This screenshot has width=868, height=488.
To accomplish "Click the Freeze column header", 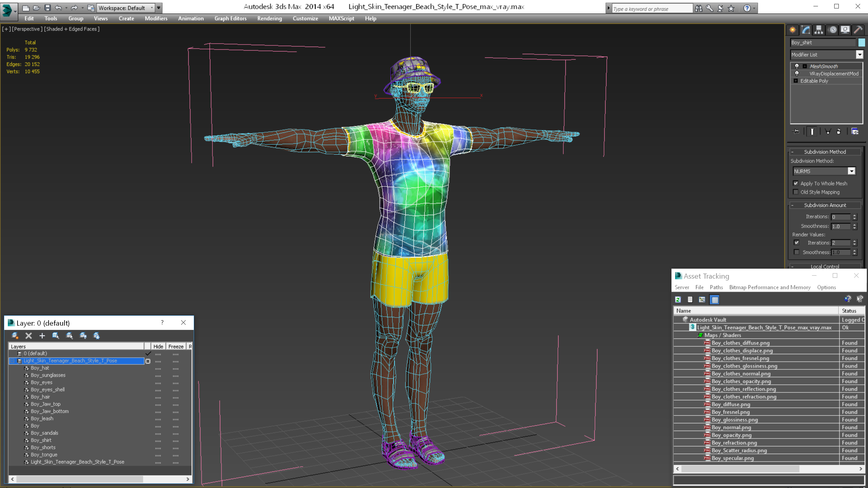I will [x=176, y=346].
